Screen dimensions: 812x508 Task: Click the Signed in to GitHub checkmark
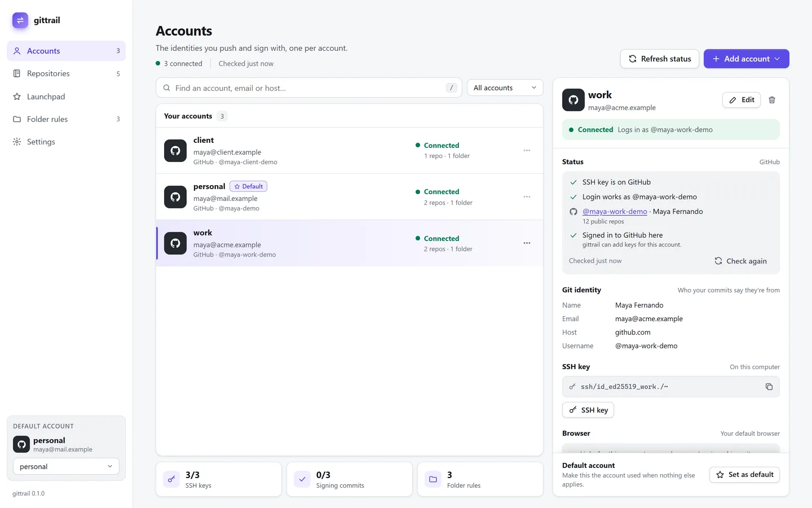(x=573, y=235)
